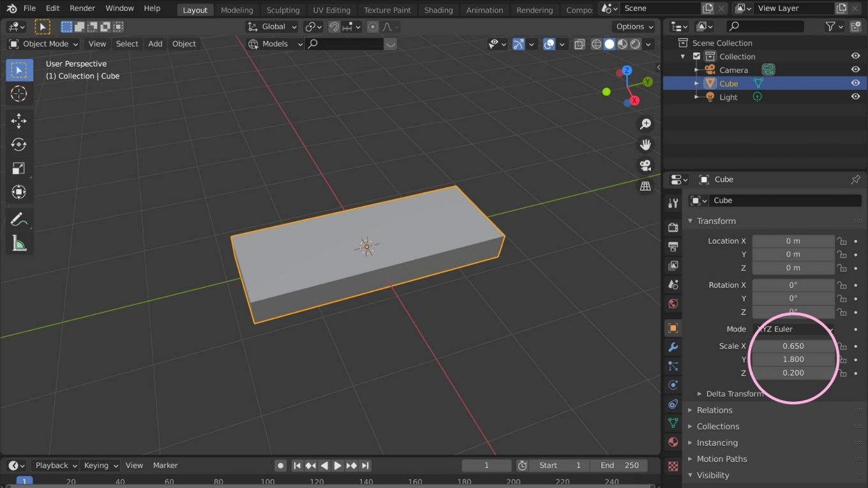The width and height of the screenshot is (868, 488).
Task: Open the World properties tab
Action: [673, 304]
